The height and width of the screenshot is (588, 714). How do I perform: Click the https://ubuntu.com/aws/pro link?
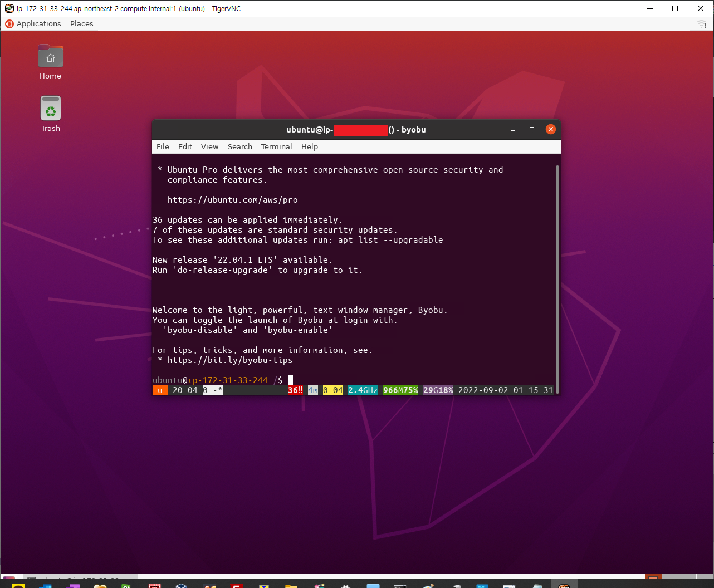click(233, 200)
